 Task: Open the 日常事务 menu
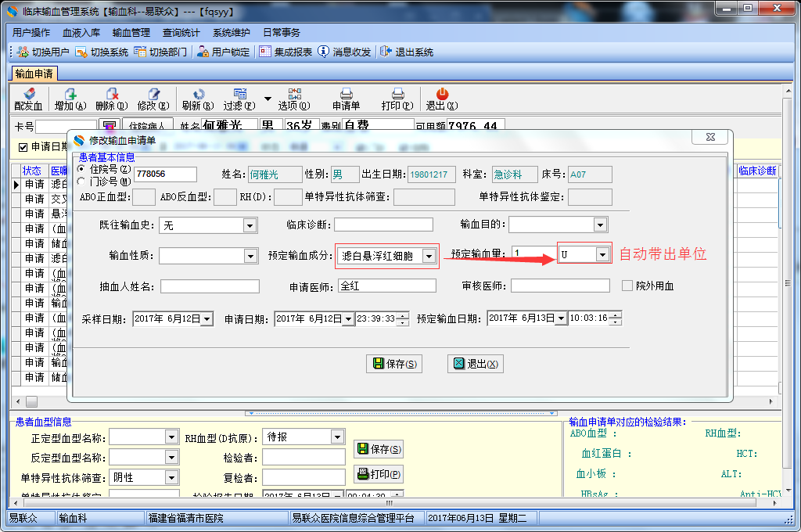pyautogui.click(x=282, y=33)
